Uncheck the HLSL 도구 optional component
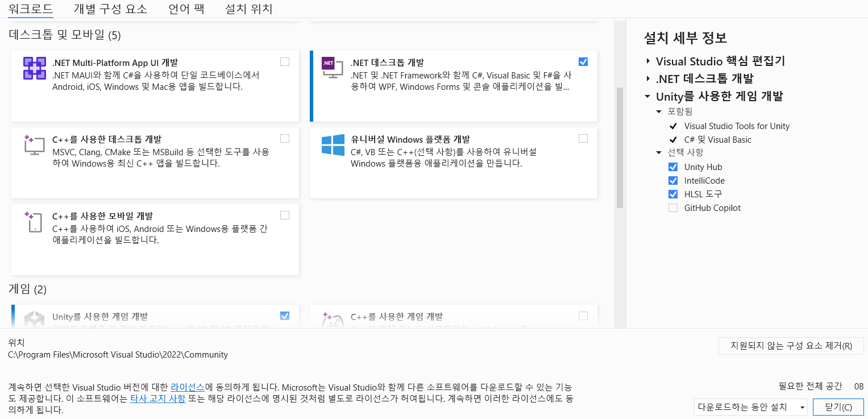The image size is (868, 419). click(x=673, y=194)
